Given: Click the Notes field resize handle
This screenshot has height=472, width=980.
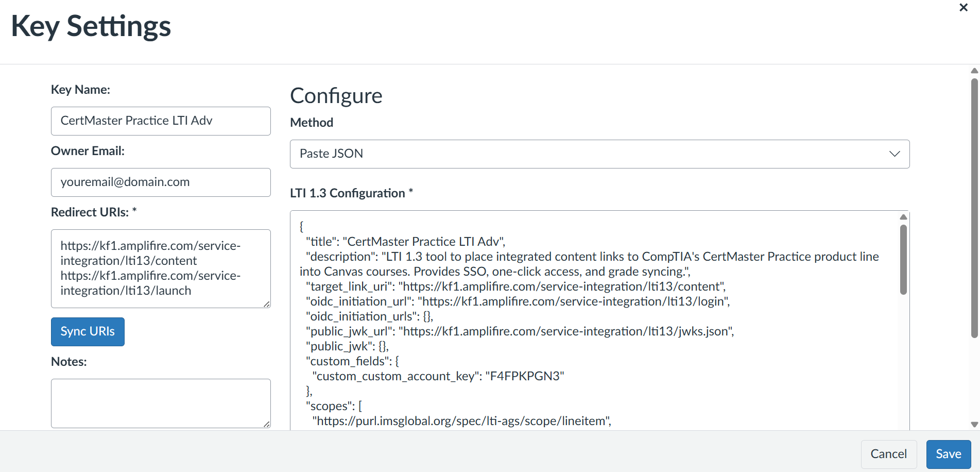Looking at the screenshot, I should click(267, 424).
